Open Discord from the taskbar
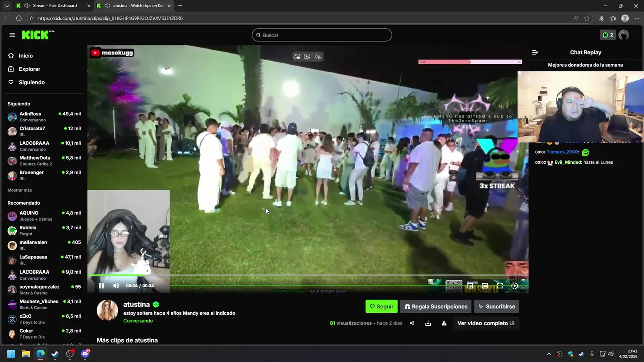The height and width of the screenshot is (362, 644). tap(85, 354)
